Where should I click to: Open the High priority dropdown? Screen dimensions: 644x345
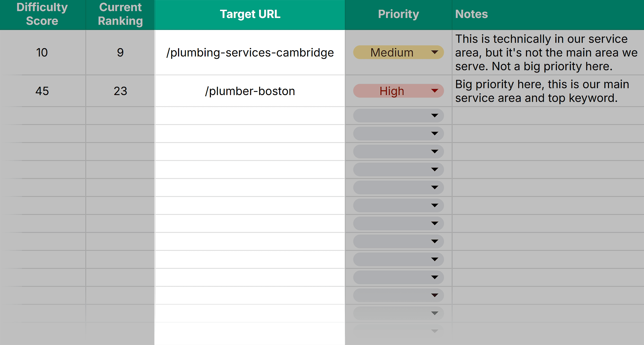398,91
